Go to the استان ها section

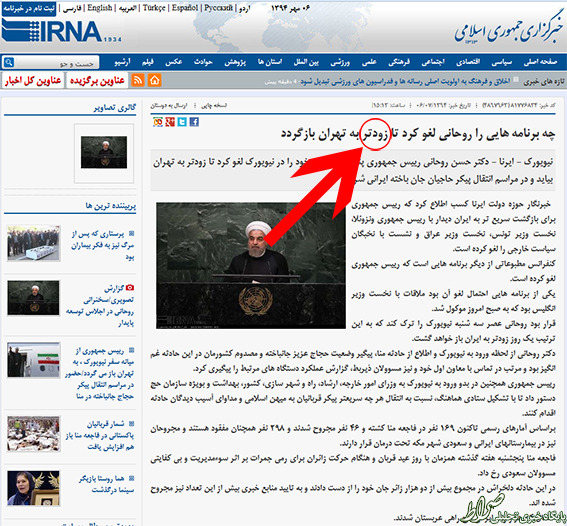[270, 62]
